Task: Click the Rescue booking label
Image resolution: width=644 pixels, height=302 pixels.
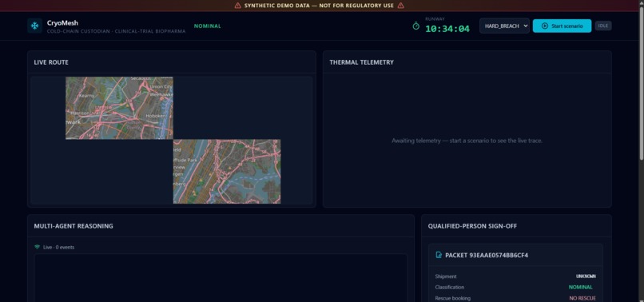Action: tap(452, 298)
